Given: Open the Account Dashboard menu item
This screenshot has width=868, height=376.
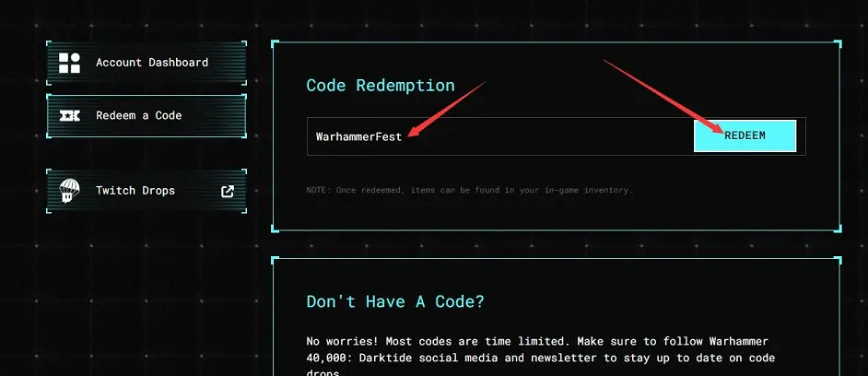Looking at the screenshot, I should [x=151, y=63].
